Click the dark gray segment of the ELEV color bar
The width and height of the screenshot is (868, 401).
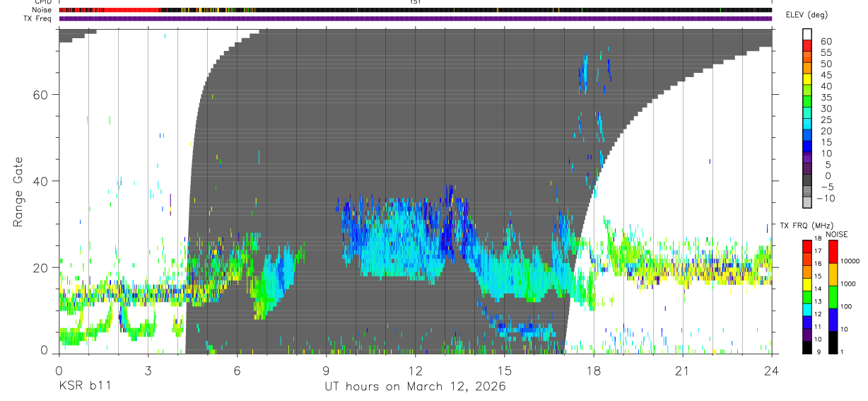807,181
